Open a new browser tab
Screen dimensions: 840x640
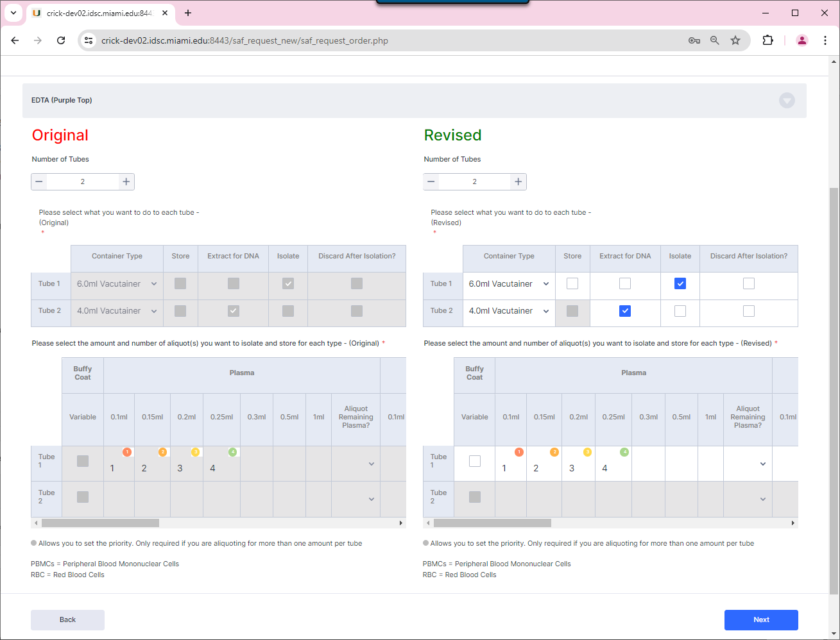[188, 13]
